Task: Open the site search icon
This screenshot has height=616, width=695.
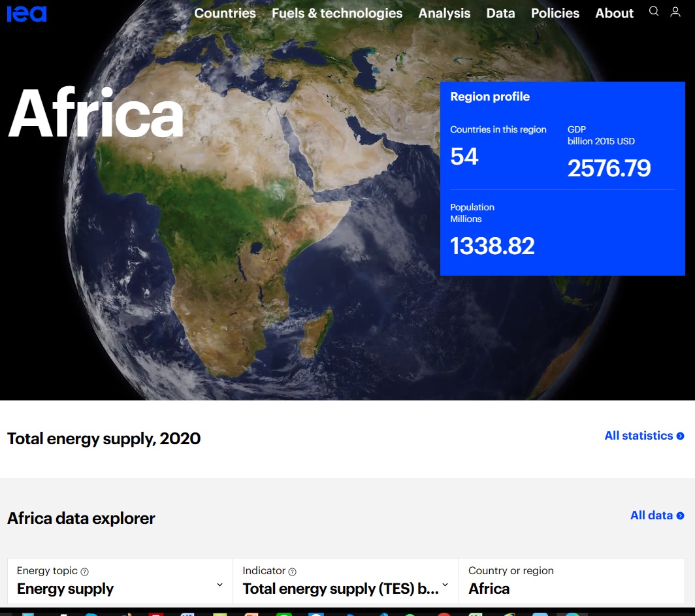Action: (x=654, y=11)
